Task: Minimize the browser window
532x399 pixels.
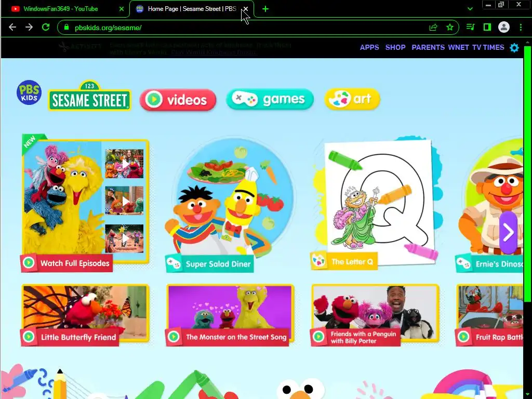Action: click(488, 5)
